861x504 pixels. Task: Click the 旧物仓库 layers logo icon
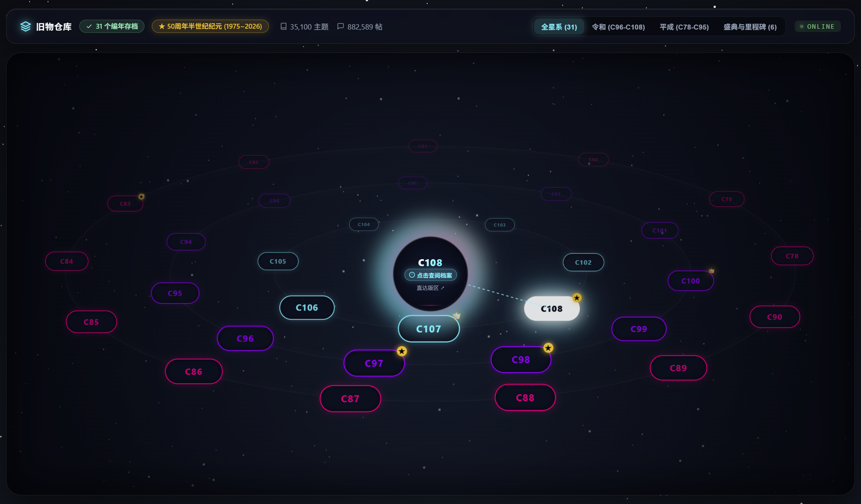[25, 27]
